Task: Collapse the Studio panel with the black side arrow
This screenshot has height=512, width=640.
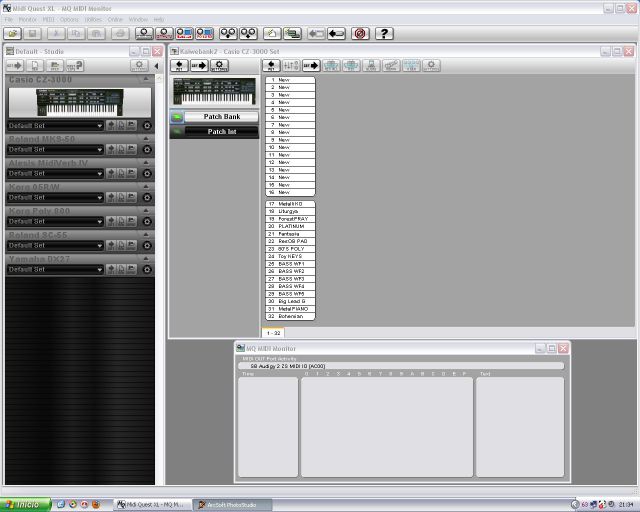Action: (x=156, y=66)
